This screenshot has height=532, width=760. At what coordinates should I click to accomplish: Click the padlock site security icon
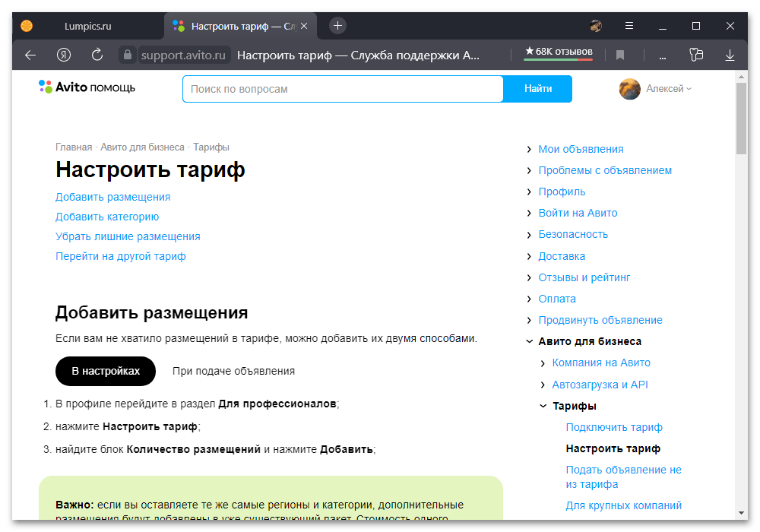click(127, 55)
